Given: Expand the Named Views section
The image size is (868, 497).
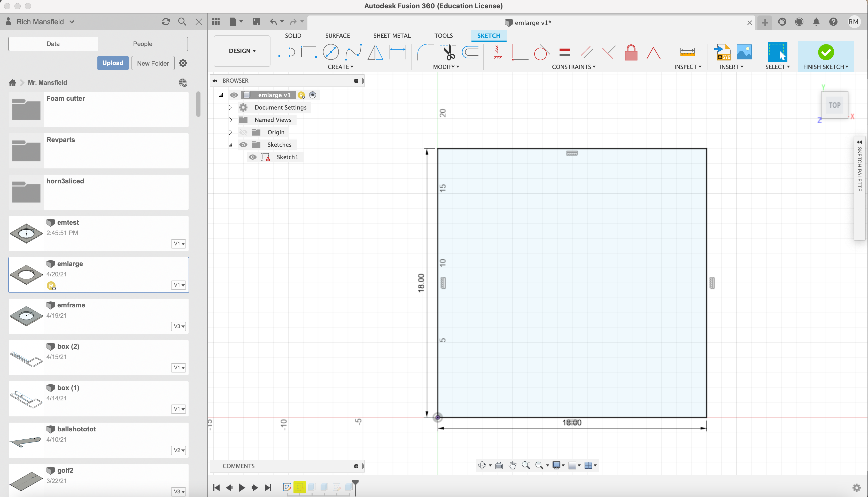Looking at the screenshot, I should point(230,120).
